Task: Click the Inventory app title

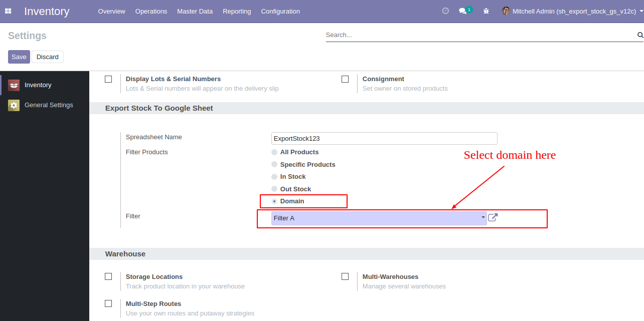Action: tap(47, 11)
